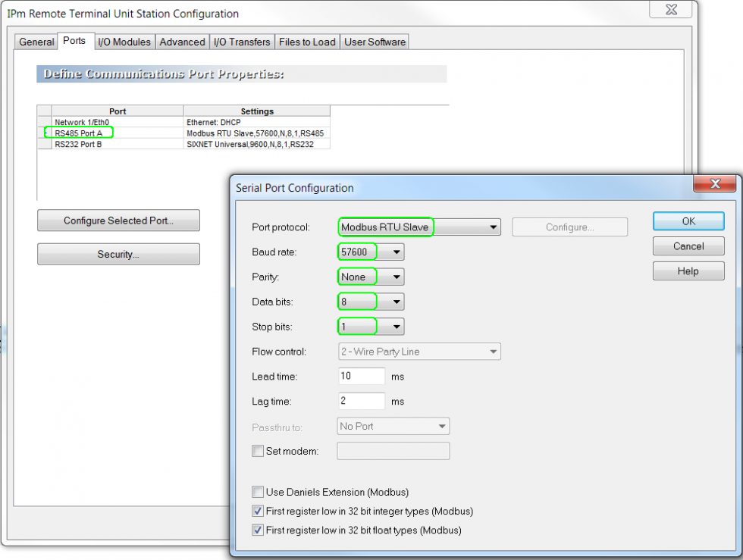Screen dimensions: 743x560
Task: Open the Baud rate dropdown
Action: tap(396, 252)
